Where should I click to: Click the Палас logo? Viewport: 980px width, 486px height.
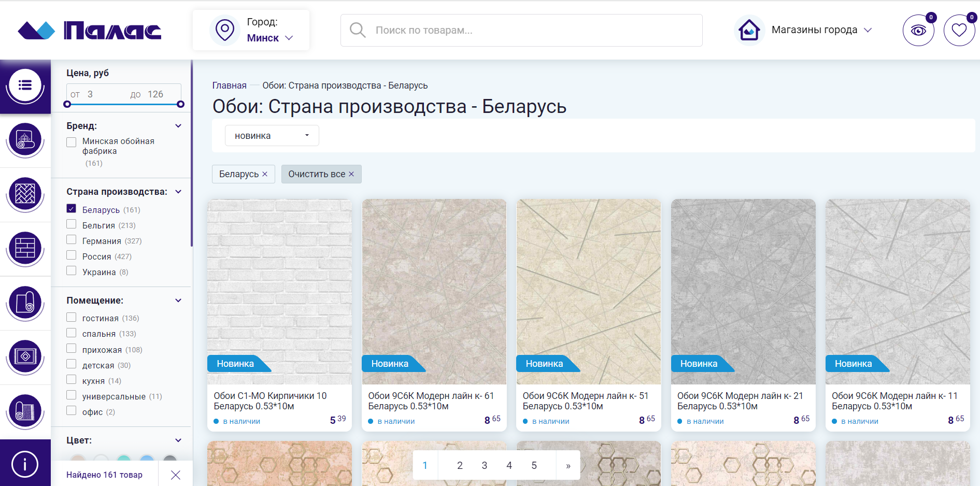click(x=90, y=31)
